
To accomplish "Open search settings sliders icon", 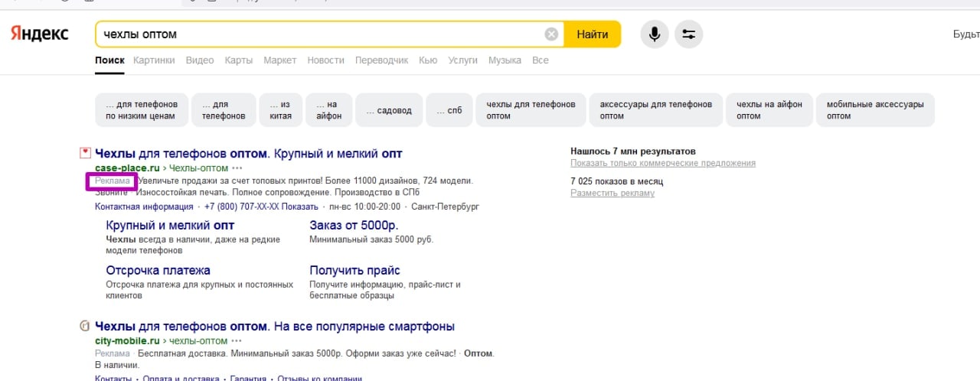I will (x=689, y=34).
